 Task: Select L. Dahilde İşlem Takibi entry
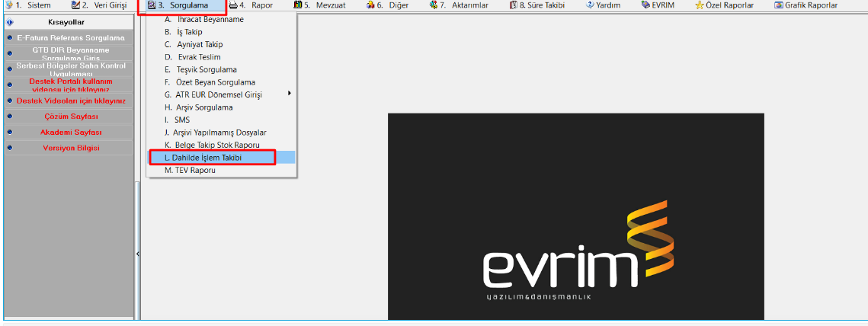point(222,158)
